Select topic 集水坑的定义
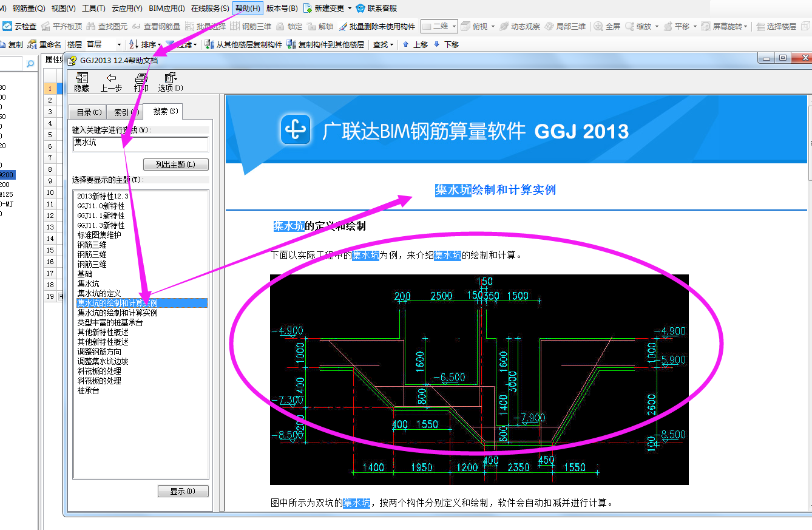 coord(99,293)
